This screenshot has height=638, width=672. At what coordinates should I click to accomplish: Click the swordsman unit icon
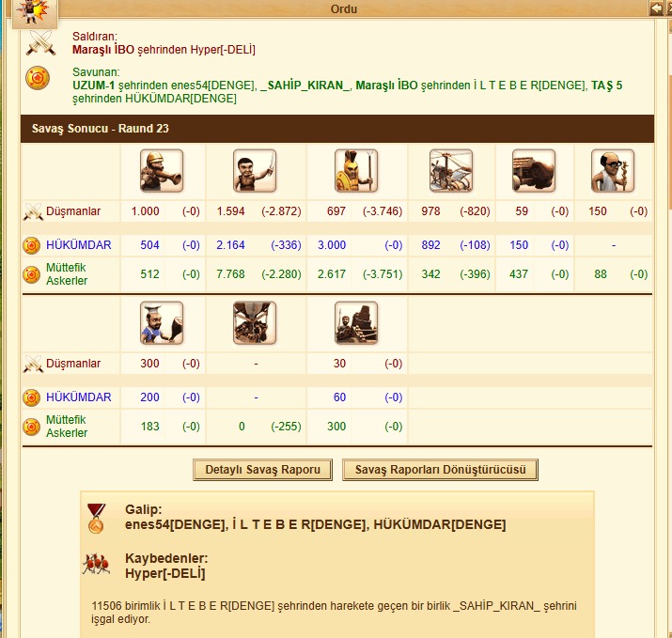[255, 170]
